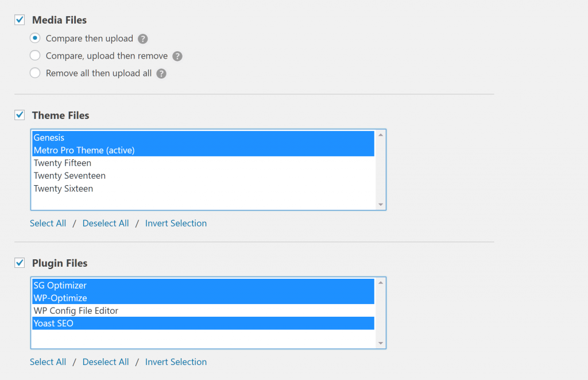Click Deselect All under Theme Files

(x=106, y=223)
